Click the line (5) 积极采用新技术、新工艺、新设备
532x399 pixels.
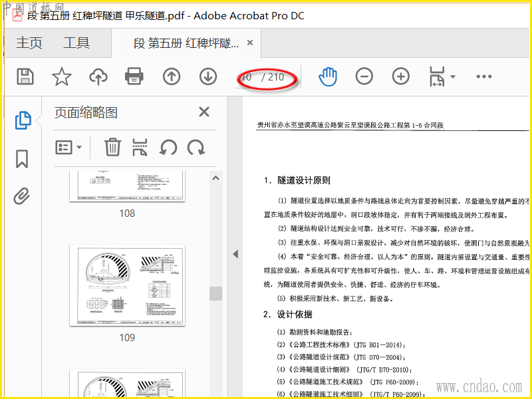tap(336, 299)
